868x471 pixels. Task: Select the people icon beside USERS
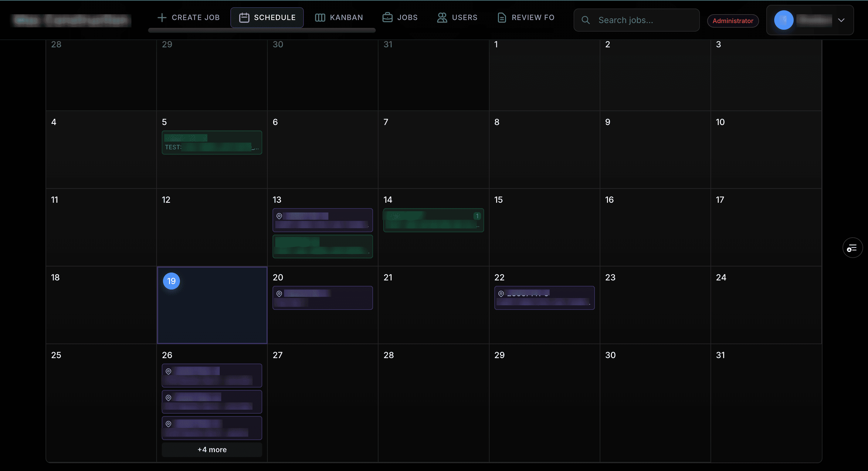tap(442, 18)
